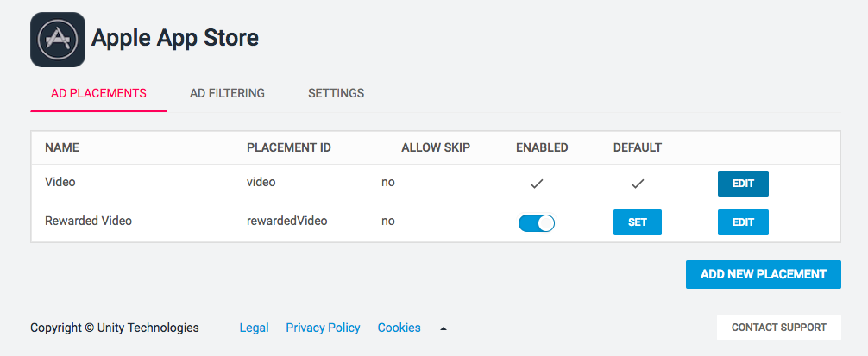Click the Name column header
This screenshot has width=868, height=356.
pos(62,147)
